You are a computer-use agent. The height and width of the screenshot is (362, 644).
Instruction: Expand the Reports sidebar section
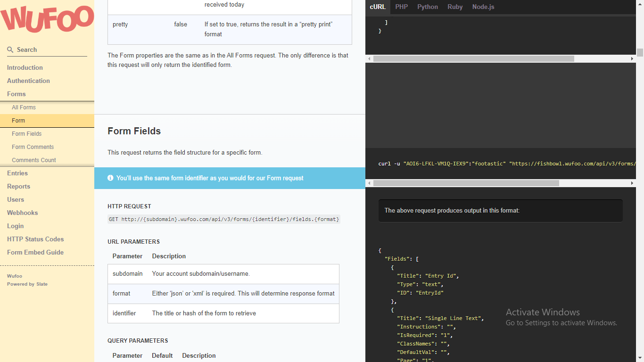[x=18, y=186]
